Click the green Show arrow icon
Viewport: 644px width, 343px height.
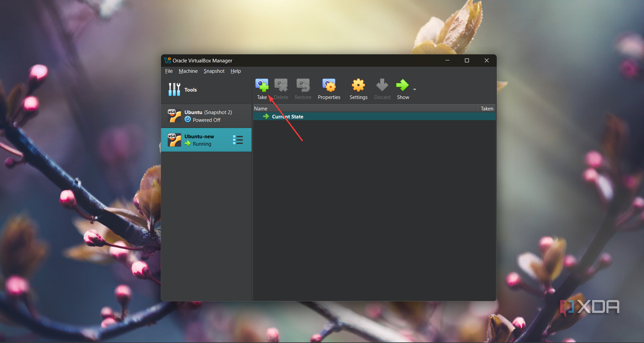[402, 85]
